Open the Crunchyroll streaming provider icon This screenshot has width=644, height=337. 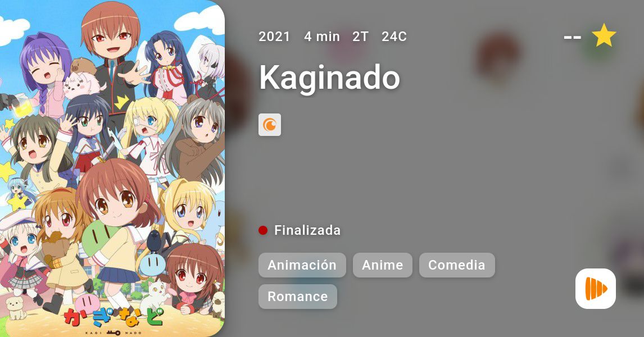coord(270,125)
